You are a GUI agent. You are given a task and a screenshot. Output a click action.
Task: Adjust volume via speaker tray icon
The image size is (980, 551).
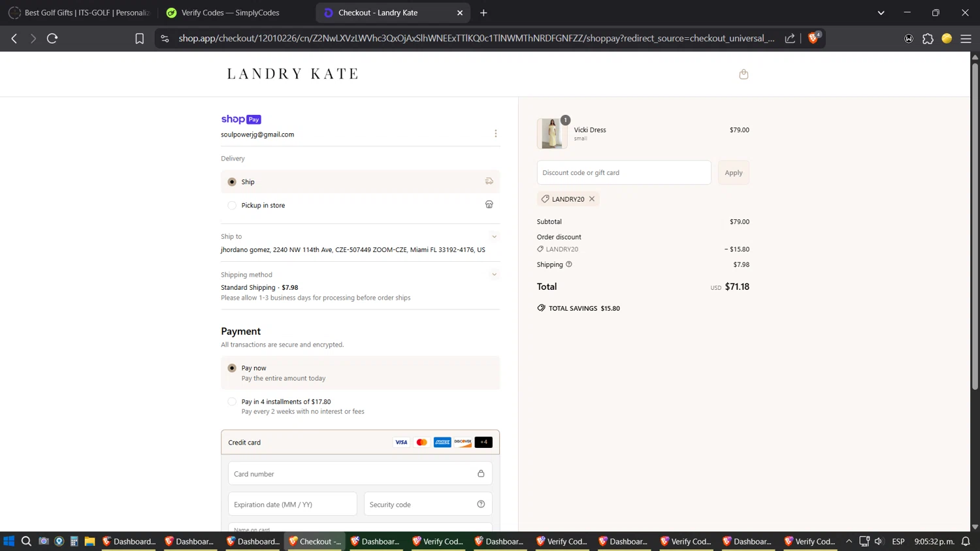coord(878,541)
